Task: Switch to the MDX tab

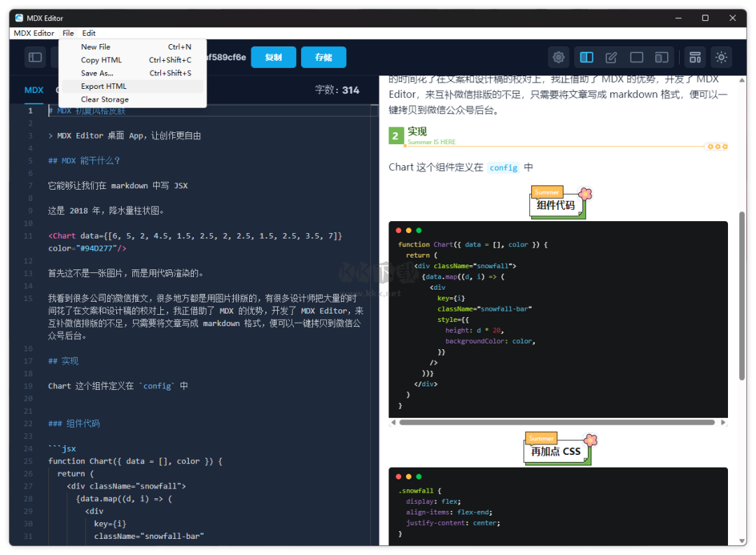Action: point(34,90)
